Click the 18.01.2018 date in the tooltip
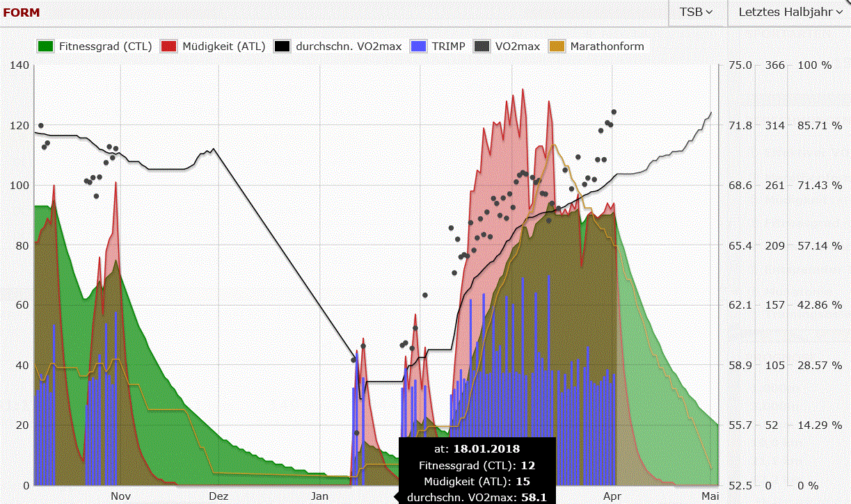Screen dimensions: 851x504 [486, 449]
